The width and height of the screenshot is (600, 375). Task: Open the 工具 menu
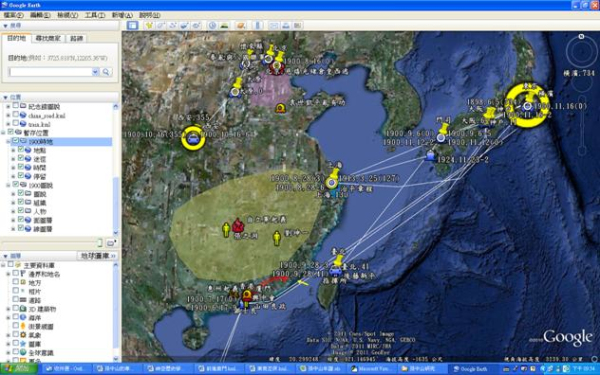(x=95, y=15)
